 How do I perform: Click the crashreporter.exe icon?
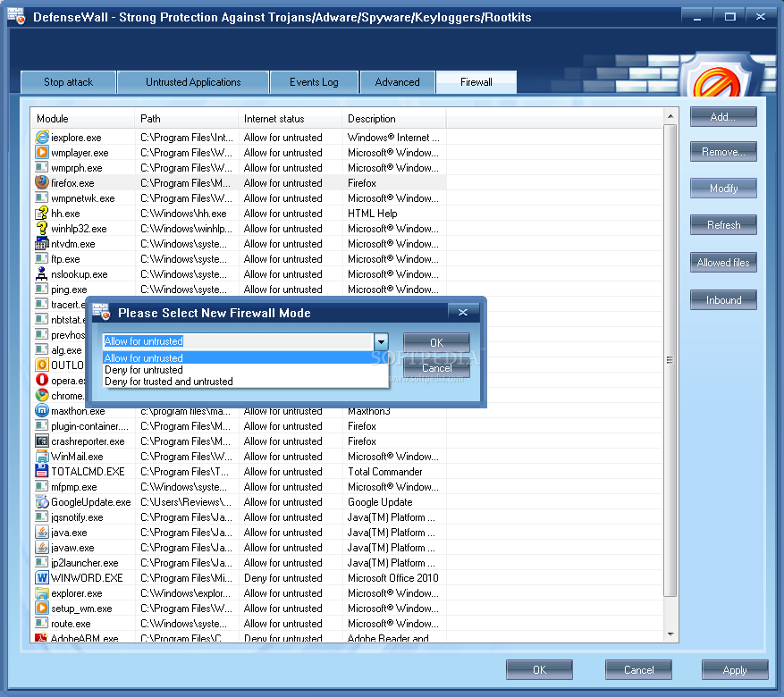click(42, 441)
